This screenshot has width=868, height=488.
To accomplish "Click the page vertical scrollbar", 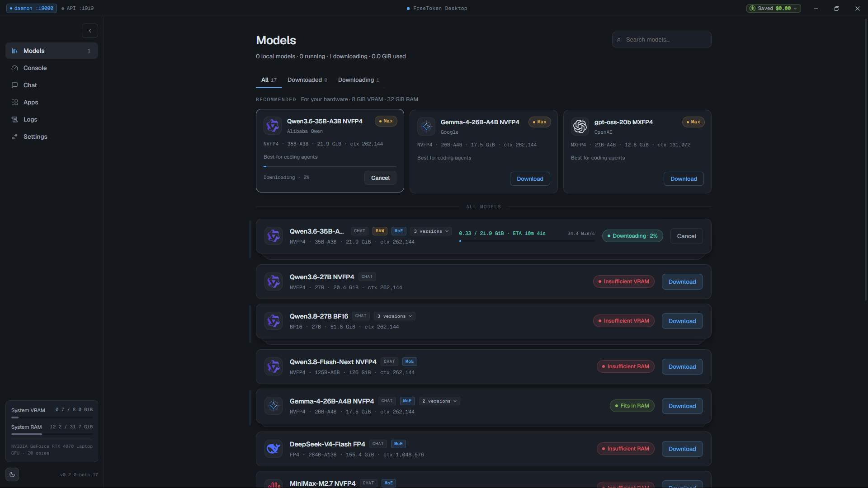I will coord(866,160).
